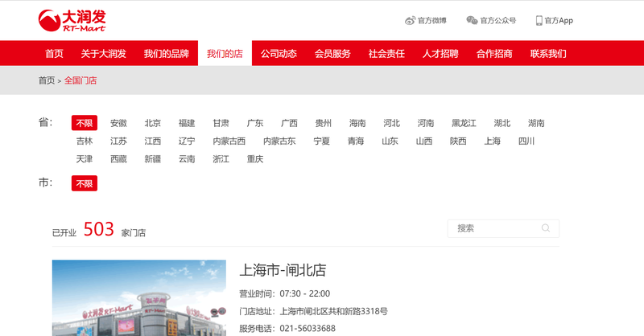Screen dimensions: 644x336
Task: Click the RT-Mart 大润发 logo
Action: [x=72, y=21]
